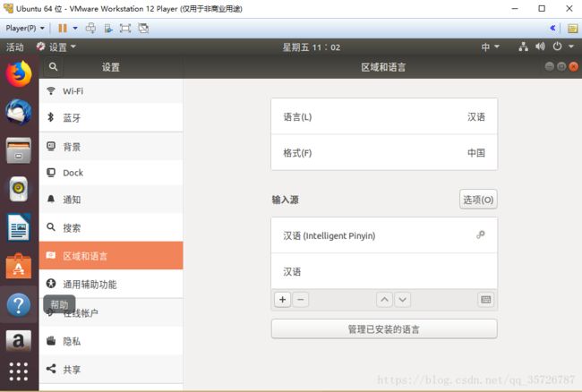
Task: Open Intelligent Pinyin preferences gear icon
Action: (481, 234)
